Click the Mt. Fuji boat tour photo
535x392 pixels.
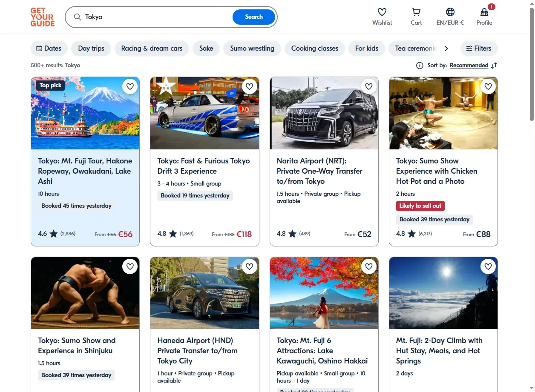pyautogui.click(x=85, y=113)
